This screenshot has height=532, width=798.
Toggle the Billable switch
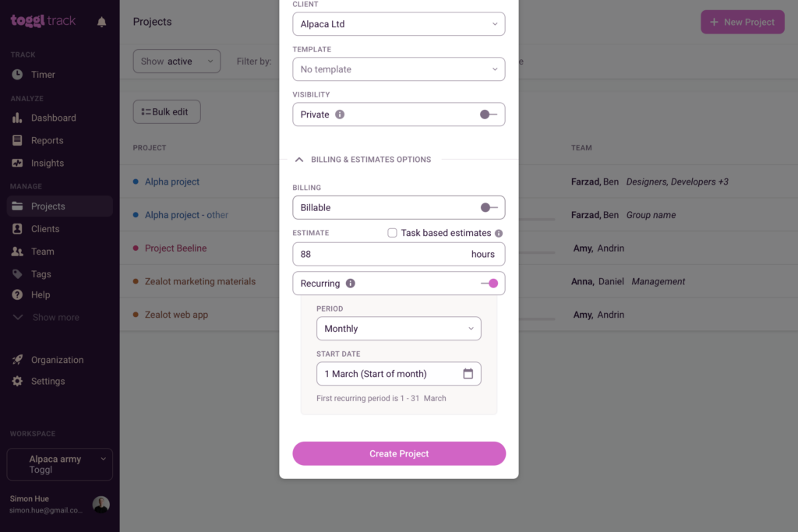point(489,208)
